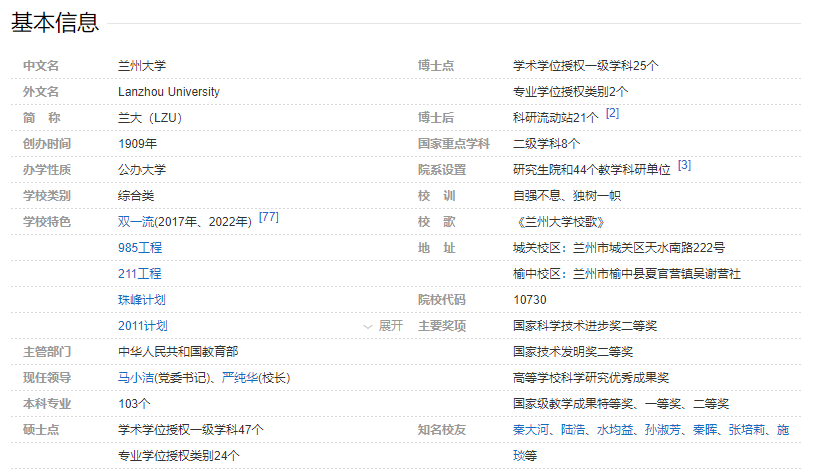Click the chevron arrow beside 展开
This screenshot has height=476, width=815.
tap(368, 326)
